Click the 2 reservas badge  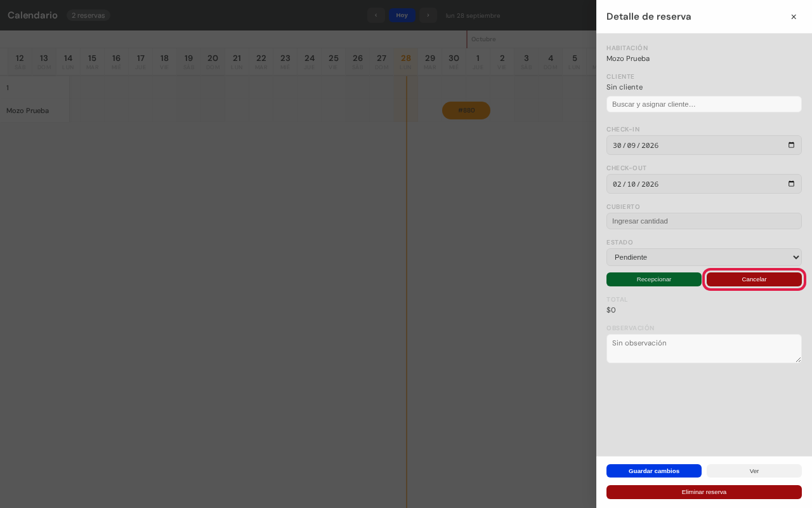[88, 15]
